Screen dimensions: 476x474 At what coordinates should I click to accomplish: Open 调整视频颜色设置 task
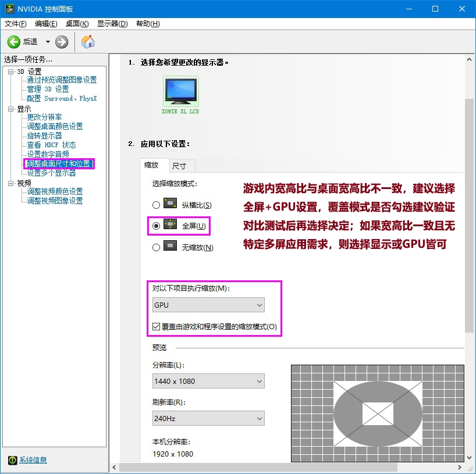click(x=55, y=191)
